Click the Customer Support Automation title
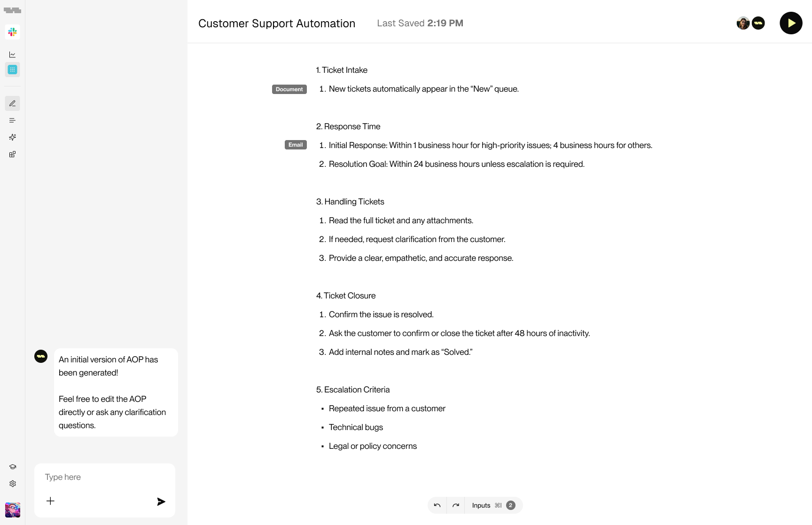Screen dimensions: 812x525 pyautogui.click(x=277, y=24)
